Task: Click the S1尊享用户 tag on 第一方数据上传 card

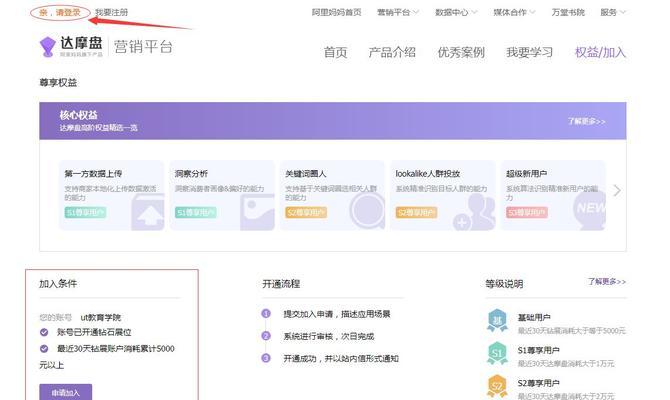Action: pos(85,212)
